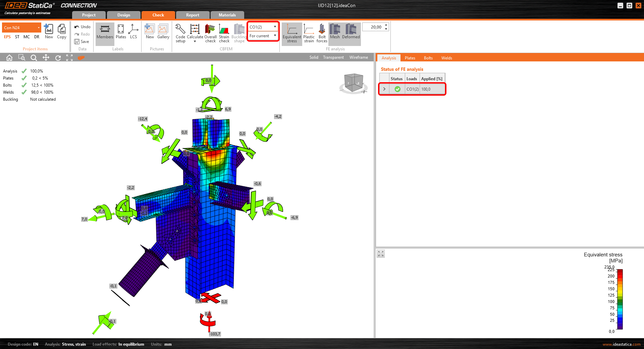
Task: Activate zoom window tool
Action: (x=22, y=58)
